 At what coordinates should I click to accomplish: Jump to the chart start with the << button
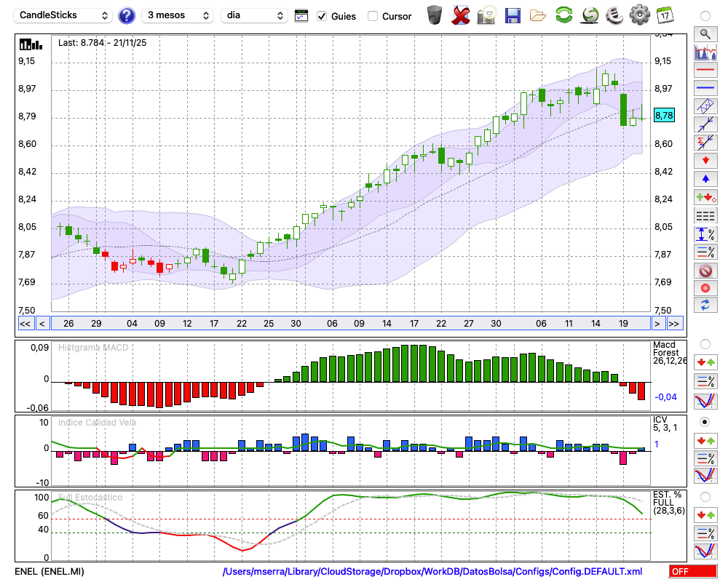pyautogui.click(x=25, y=324)
